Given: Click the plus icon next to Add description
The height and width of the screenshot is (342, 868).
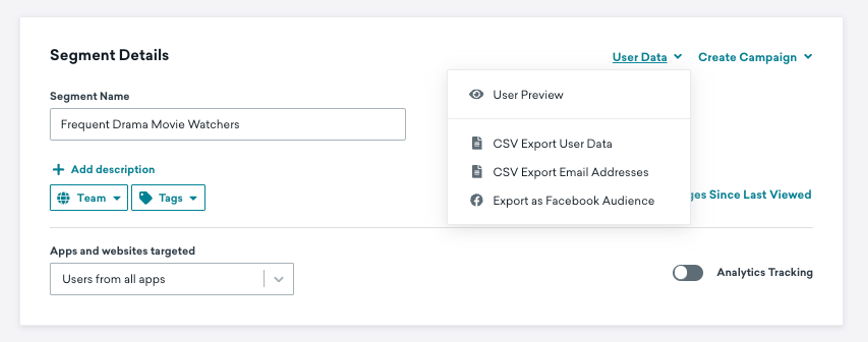Looking at the screenshot, I should (x=58, y=170).
